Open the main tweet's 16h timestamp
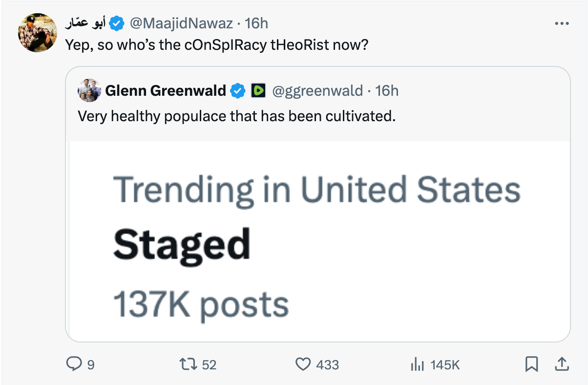588x385 pixels. coord(256,23)
